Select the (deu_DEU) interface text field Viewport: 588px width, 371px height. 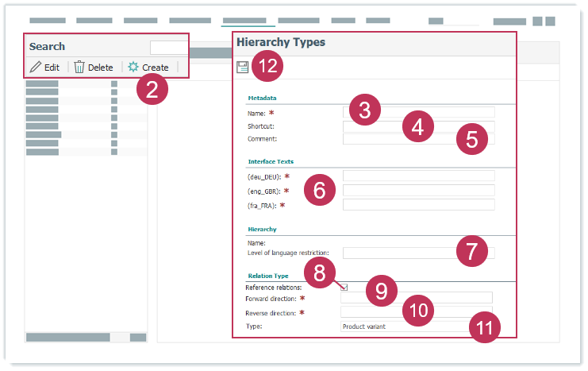[x=418, y=176]
